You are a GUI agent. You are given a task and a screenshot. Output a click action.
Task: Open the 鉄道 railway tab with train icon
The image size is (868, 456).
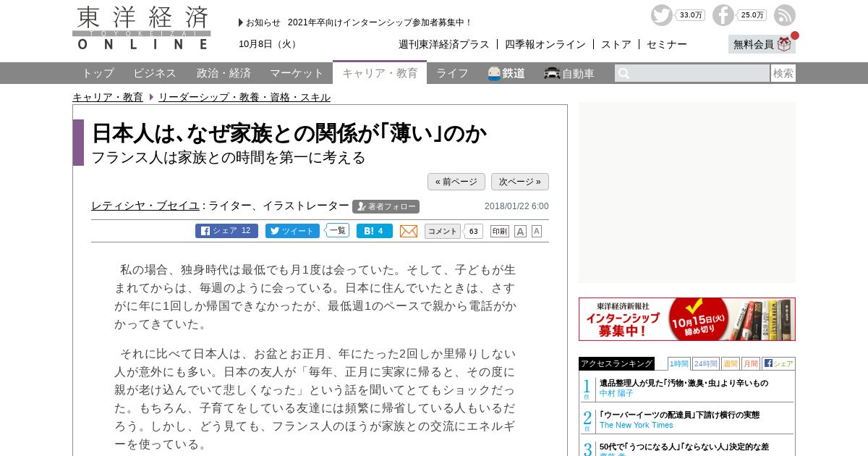[x=506, y=73]
